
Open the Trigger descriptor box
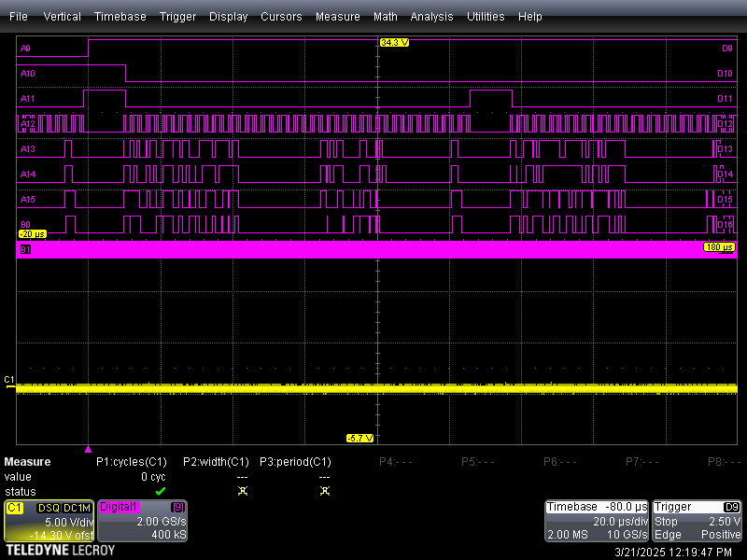click(x=697, y=521)
